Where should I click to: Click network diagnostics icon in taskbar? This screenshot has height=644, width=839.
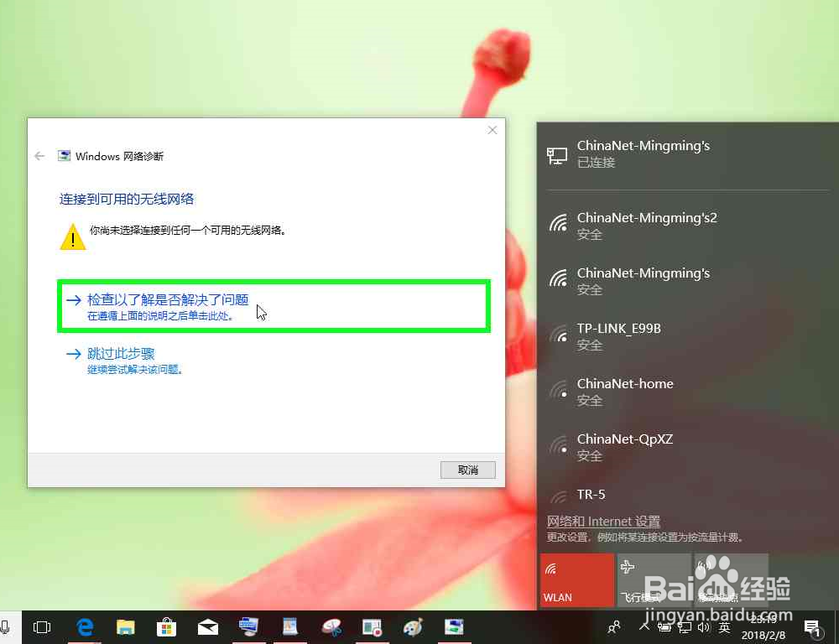[x=454, y=627]
